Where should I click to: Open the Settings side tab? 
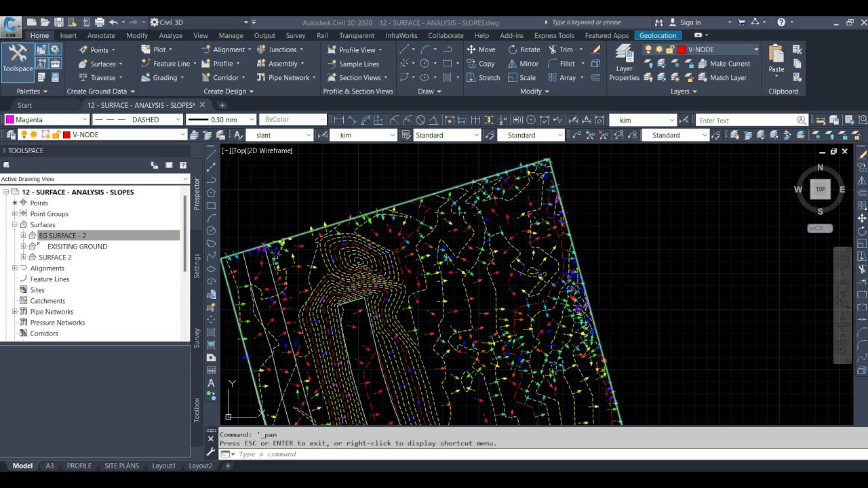(197, 266)
